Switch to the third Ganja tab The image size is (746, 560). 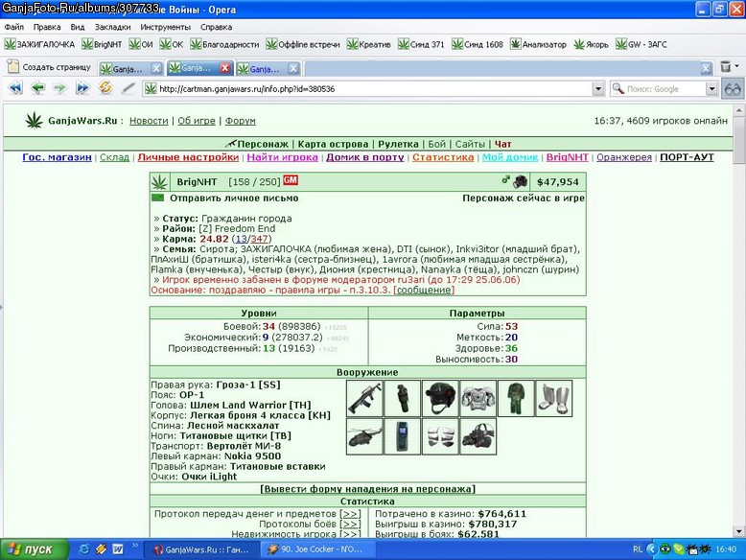coord(263,69)
